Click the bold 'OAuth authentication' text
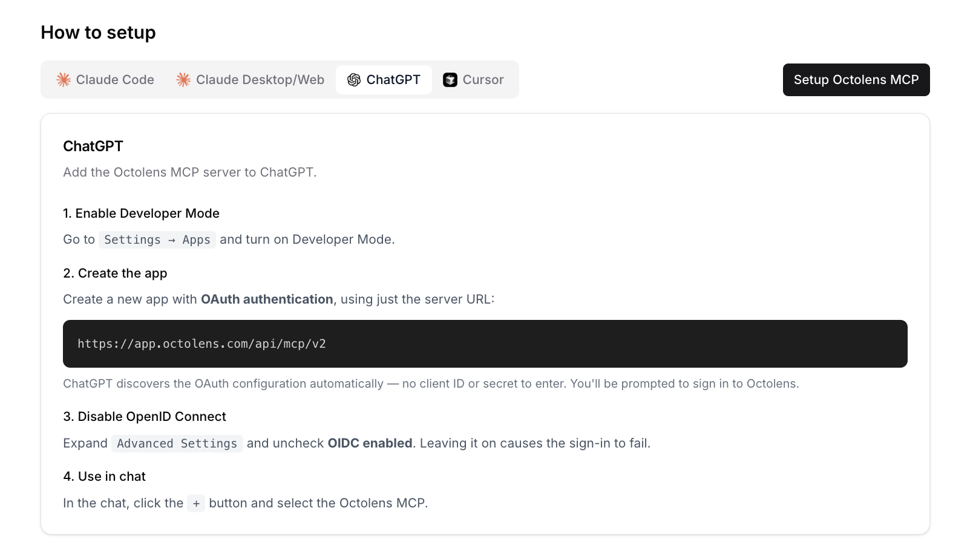 click(267, 299)
